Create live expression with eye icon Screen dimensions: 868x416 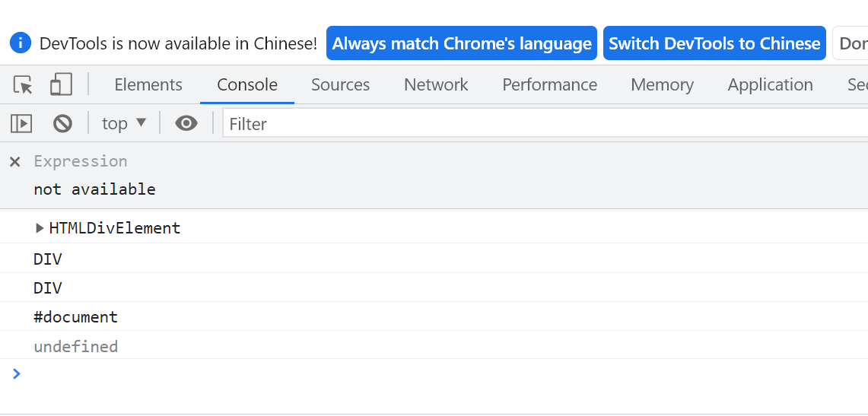pyautogui.click(x=186, y=123)
